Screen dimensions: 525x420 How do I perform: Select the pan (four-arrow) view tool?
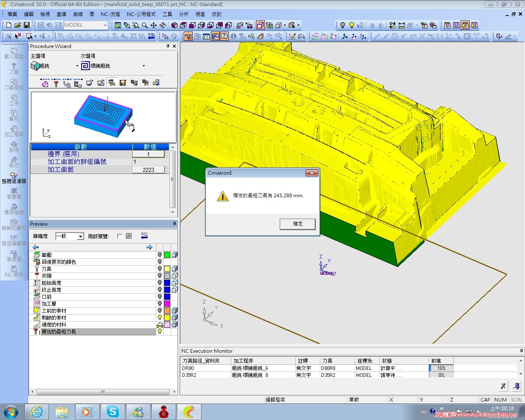click(154, 25)
